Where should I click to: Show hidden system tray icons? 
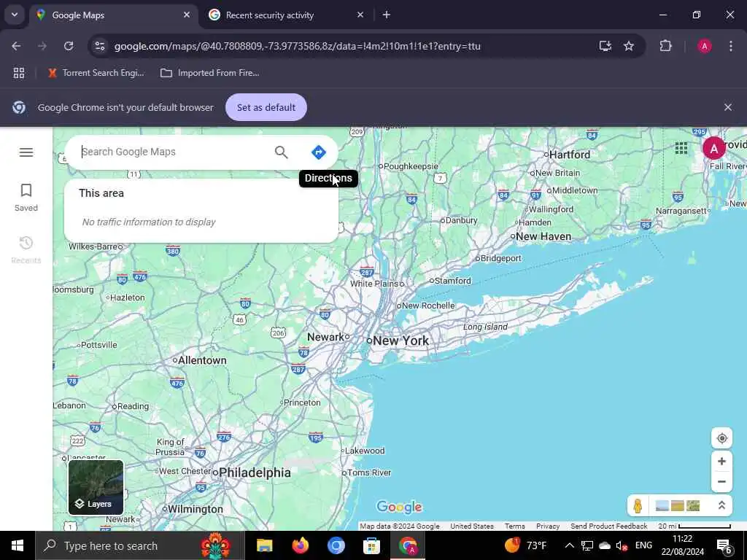pyautogui.click(x=569, y=545)
